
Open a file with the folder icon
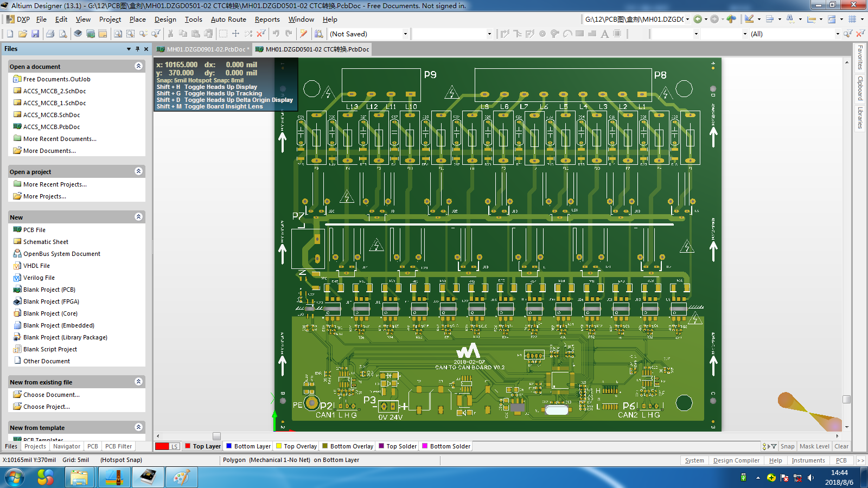coord(23,34)
